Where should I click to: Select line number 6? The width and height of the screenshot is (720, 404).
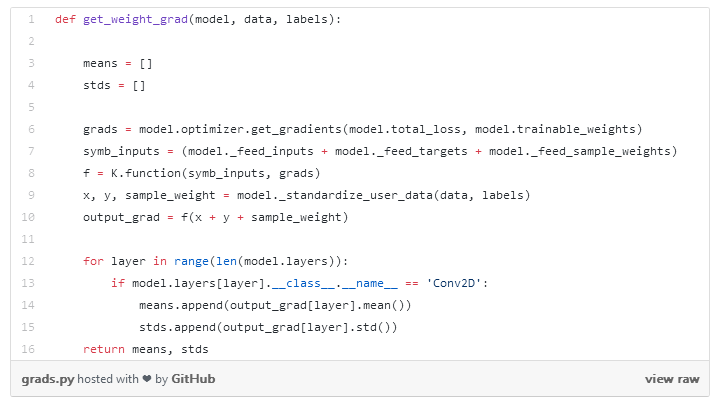coord(31,129)
